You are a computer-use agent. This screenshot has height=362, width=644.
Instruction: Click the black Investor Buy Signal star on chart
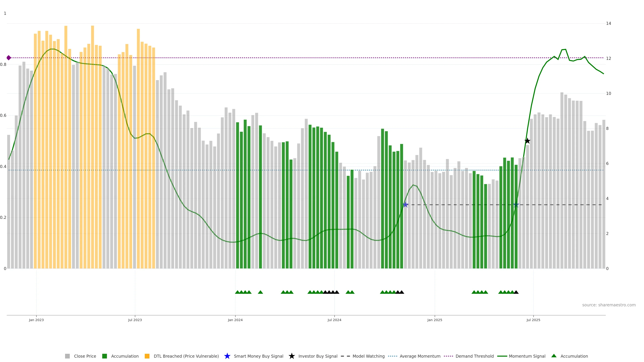coord(527,141)
